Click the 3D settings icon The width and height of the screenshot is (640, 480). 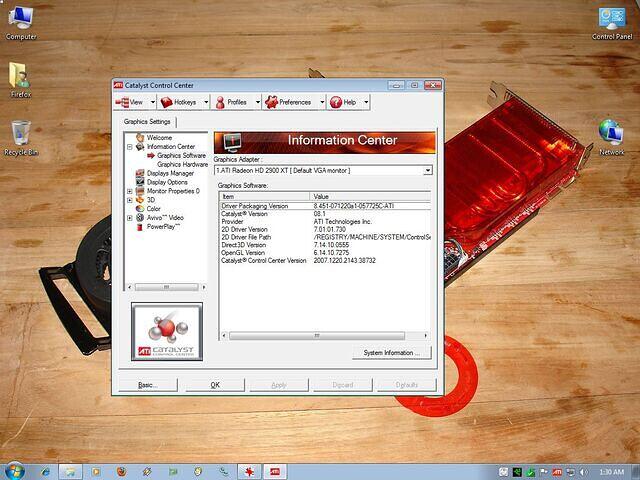click(x=140, y=200)
